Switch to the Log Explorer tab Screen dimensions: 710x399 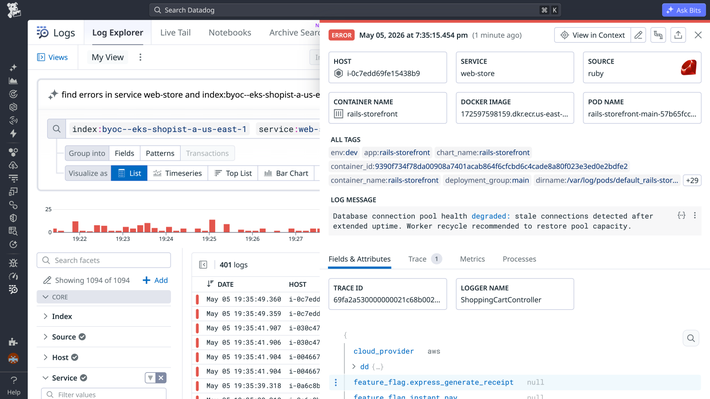pos(118,33)
